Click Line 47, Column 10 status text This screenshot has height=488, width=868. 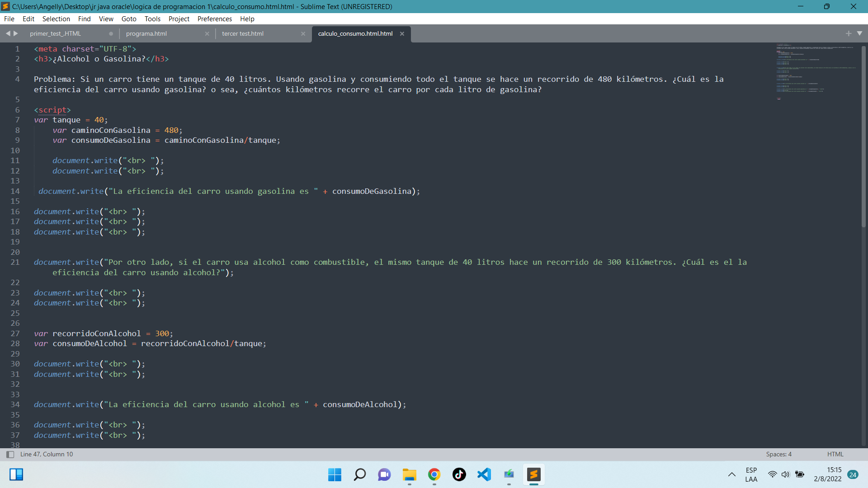(47, 455)
